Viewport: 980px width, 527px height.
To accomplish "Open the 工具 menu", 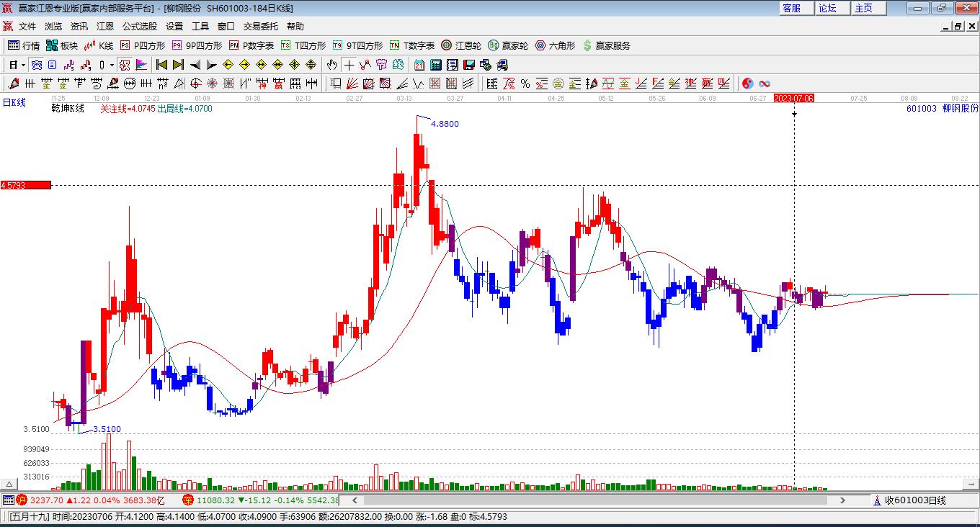I will 200,27.
